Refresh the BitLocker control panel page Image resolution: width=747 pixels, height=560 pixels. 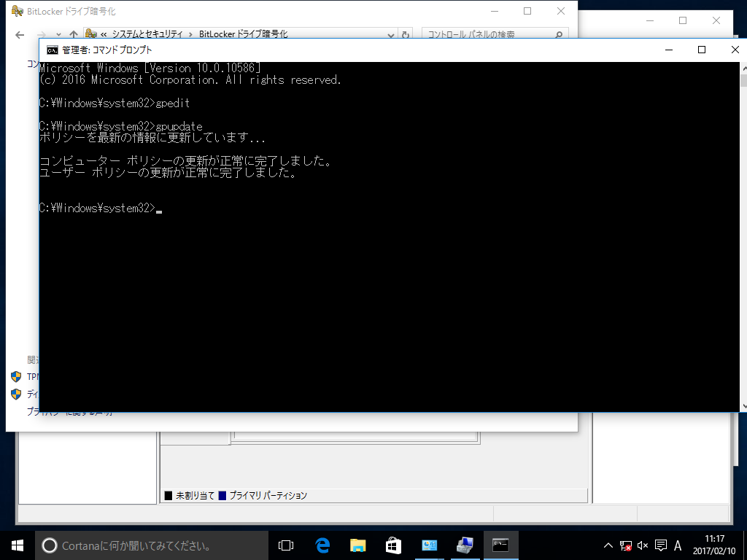coord(406,35)
